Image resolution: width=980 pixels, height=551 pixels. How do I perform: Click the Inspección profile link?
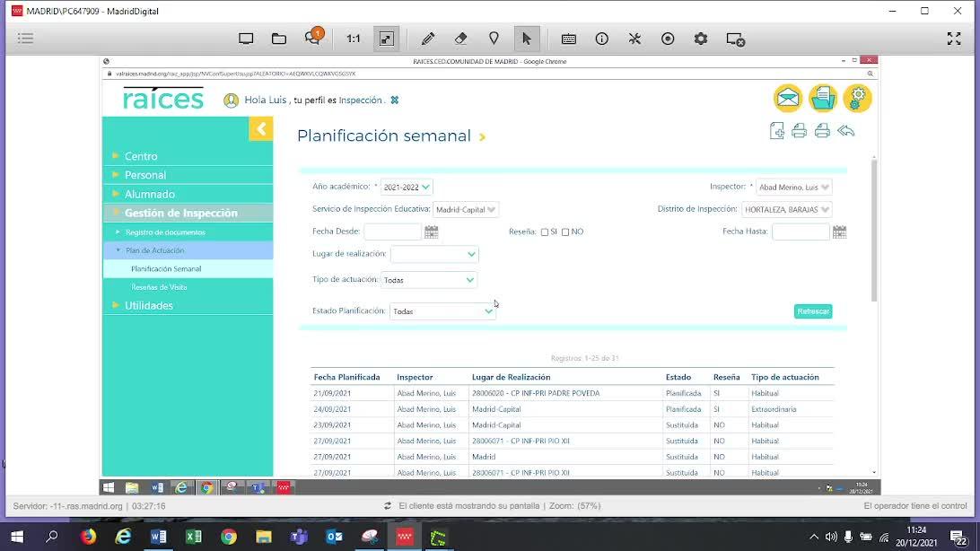click(360, 101)
